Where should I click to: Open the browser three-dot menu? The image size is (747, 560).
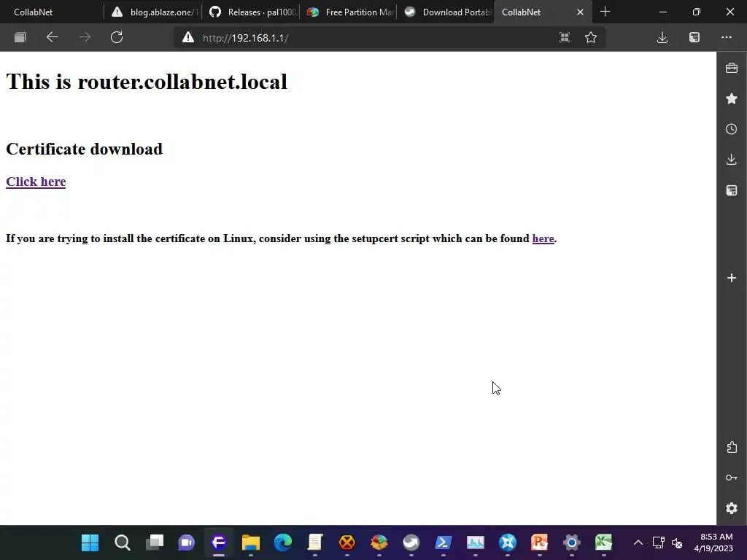click(x=727, y=38)
